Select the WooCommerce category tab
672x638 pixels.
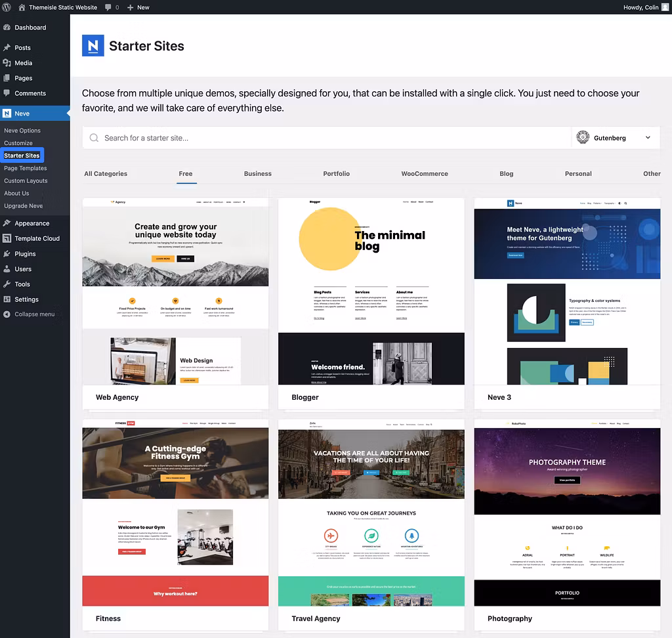coord(425,173)
